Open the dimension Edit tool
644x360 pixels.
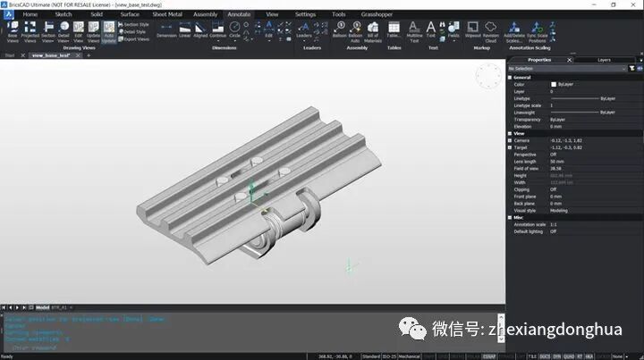(x=268, y=29)
